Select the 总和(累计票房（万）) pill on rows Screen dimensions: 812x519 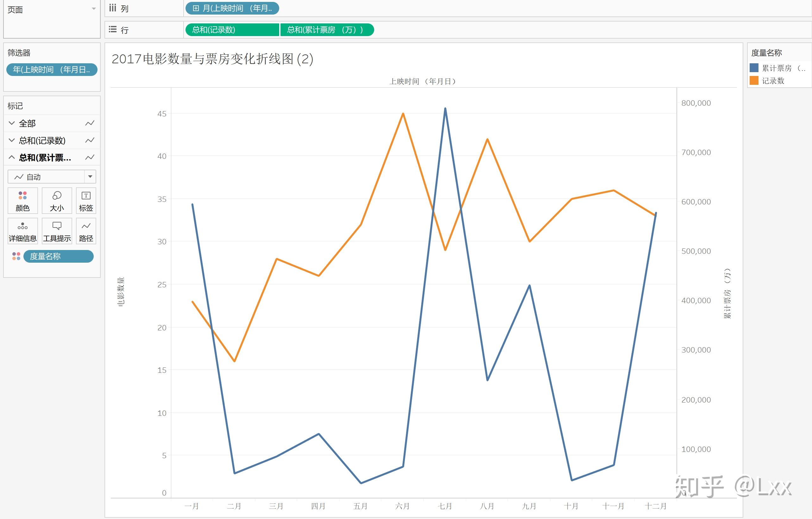[x=326, y=30]
